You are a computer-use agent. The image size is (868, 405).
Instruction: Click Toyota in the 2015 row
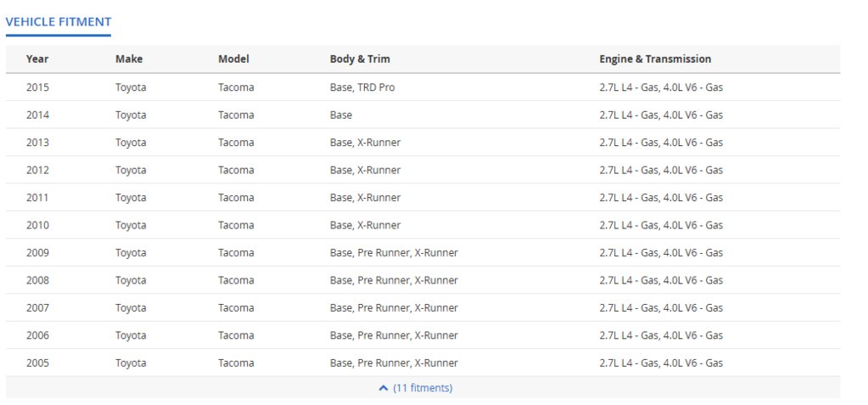[x=132, y=87]
